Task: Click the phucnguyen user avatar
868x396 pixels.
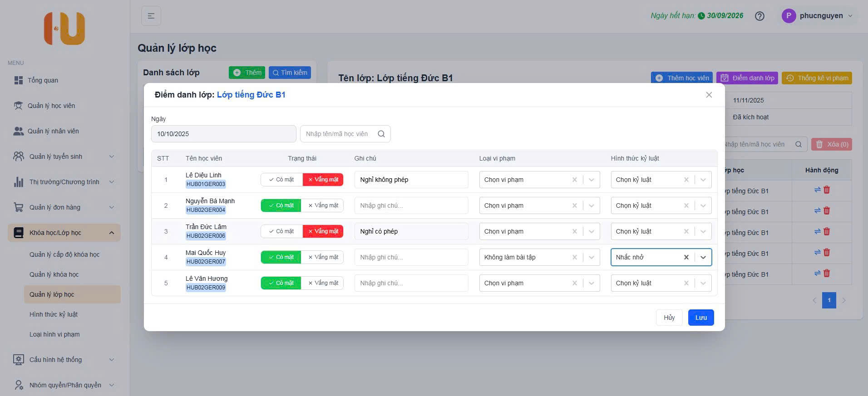Action: pos(789,16)
